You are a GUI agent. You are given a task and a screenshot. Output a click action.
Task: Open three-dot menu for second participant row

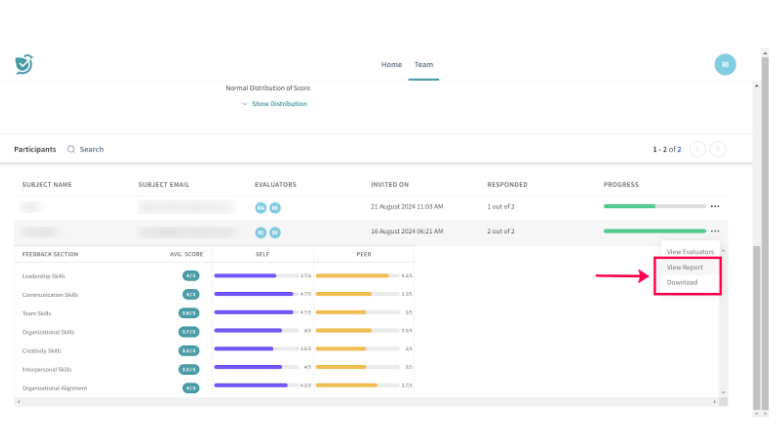coord(715,231)
